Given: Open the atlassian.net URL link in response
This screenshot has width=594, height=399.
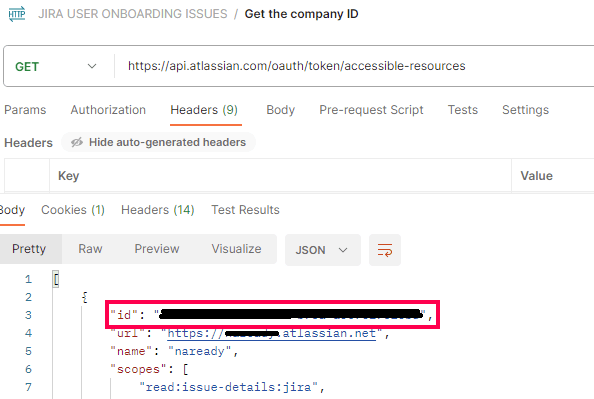Looking at the screenshot, I should coord(272,333).
